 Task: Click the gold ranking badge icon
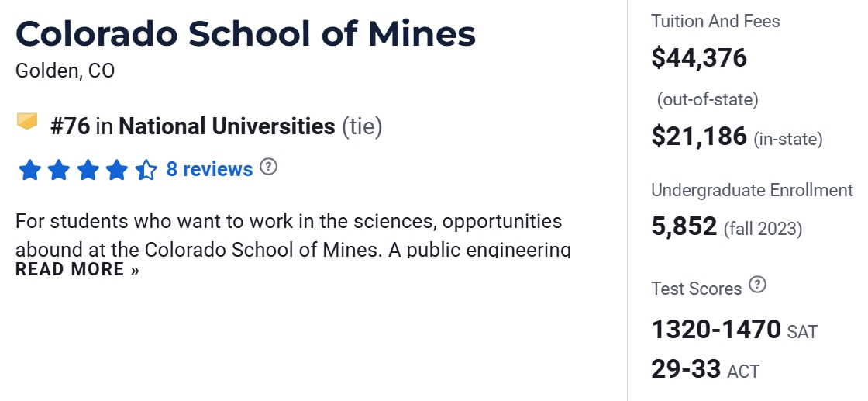pos(27,122)
